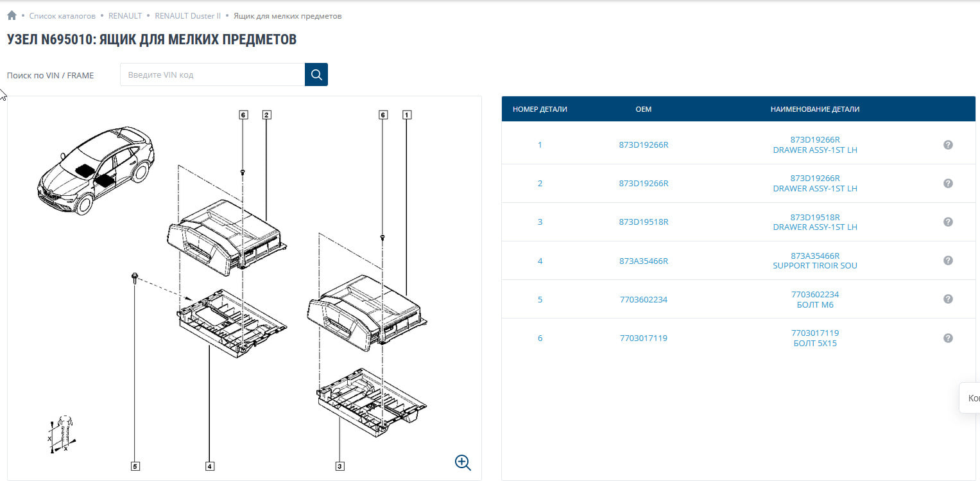Open OEM code 7703017119
Screen dimensions: 980x481
tap(644, 338)
